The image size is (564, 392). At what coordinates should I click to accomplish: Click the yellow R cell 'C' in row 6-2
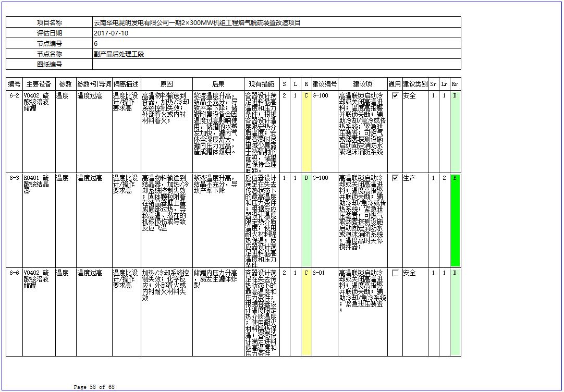click(x=306, y=132)
